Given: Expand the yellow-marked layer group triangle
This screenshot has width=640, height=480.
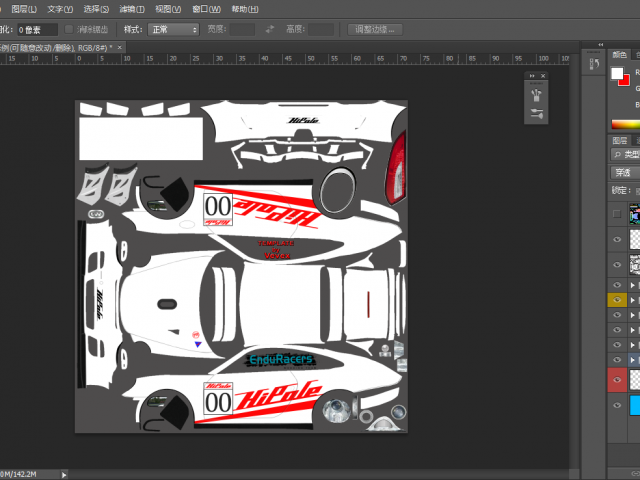Looking at the screenshot, I should [633, 300].
